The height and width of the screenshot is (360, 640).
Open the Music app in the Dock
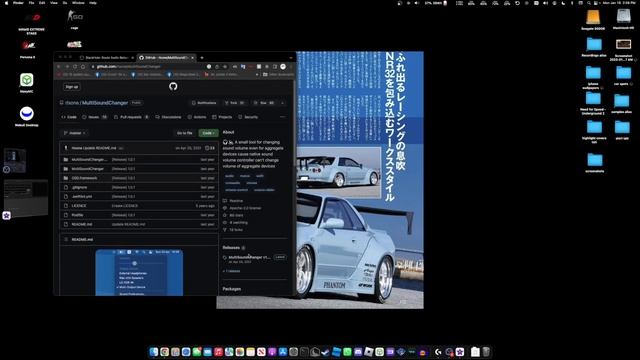[x=218, y=352]
